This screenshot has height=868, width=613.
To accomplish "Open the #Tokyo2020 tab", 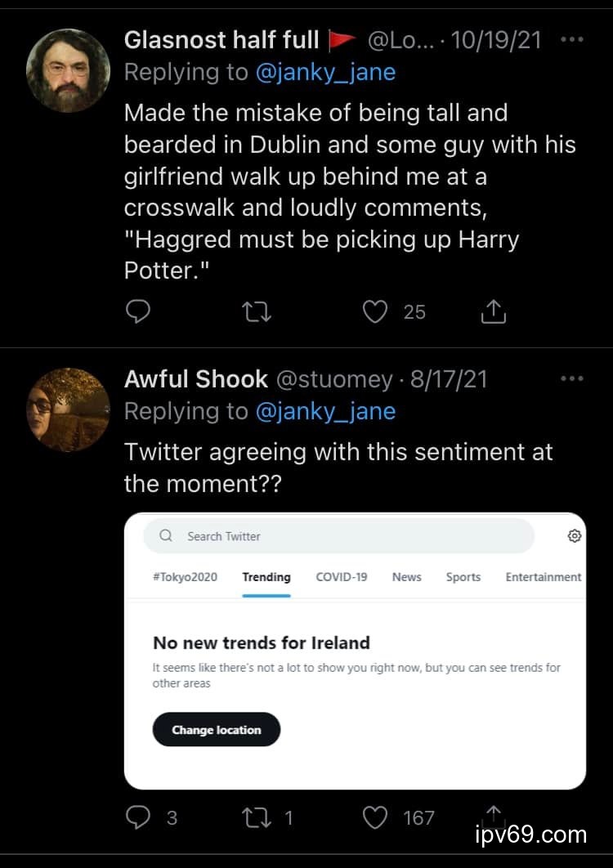I will tap(185, 577).
